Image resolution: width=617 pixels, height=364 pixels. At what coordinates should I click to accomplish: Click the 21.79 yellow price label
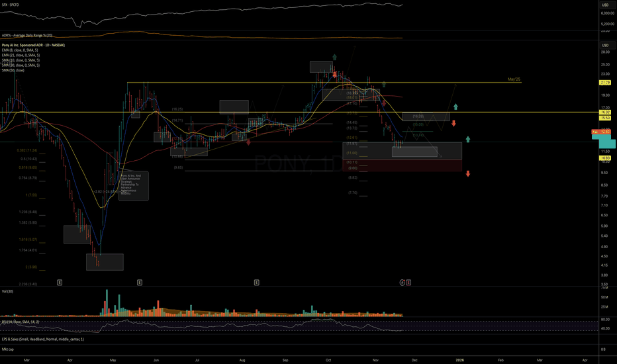(x=604, y=83)
